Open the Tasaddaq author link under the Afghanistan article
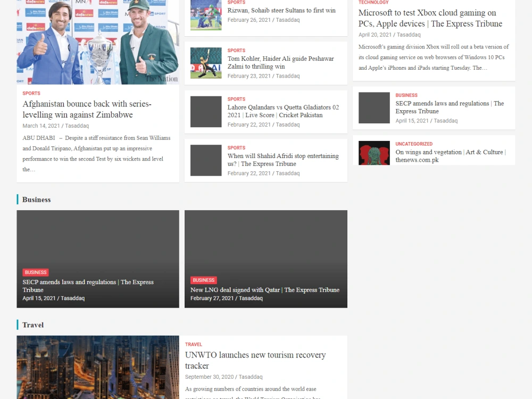 coord(77,126)
